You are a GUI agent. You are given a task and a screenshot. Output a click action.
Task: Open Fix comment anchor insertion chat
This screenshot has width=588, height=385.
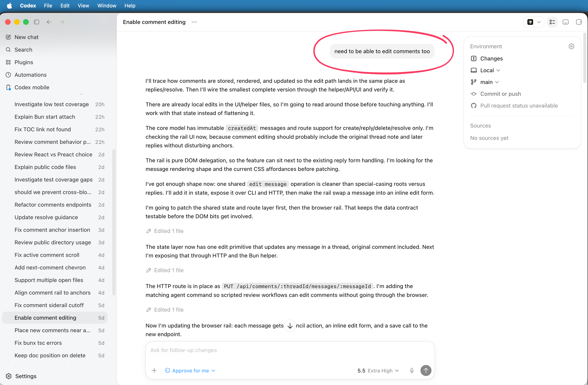click(x=55, y=230)
